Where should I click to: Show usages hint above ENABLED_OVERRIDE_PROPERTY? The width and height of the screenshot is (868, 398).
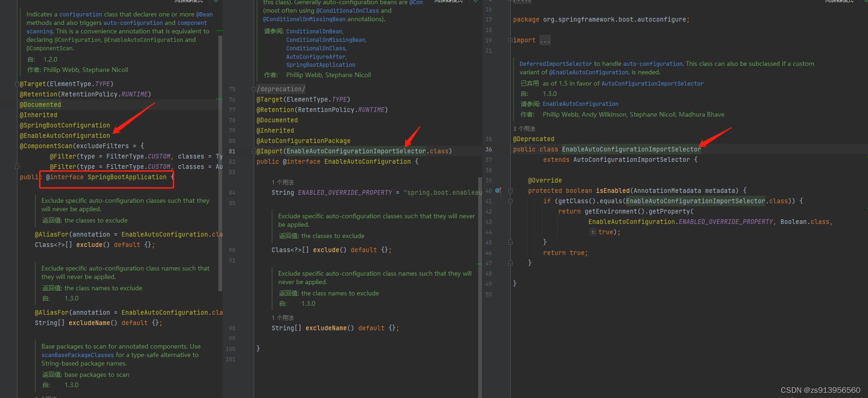(282, 183)
